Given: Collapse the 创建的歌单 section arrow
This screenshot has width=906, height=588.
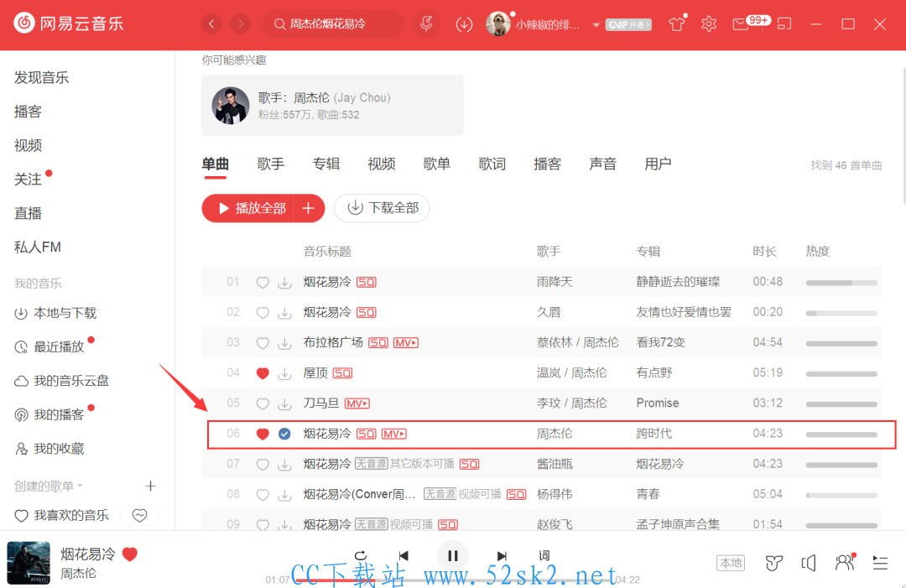Looking at the screenshot, I should coord(80,486).
